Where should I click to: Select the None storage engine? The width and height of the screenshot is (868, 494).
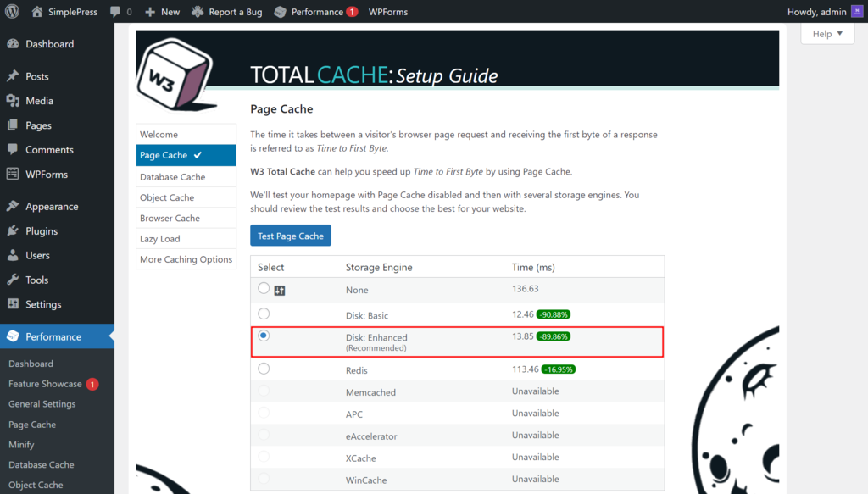264,287
